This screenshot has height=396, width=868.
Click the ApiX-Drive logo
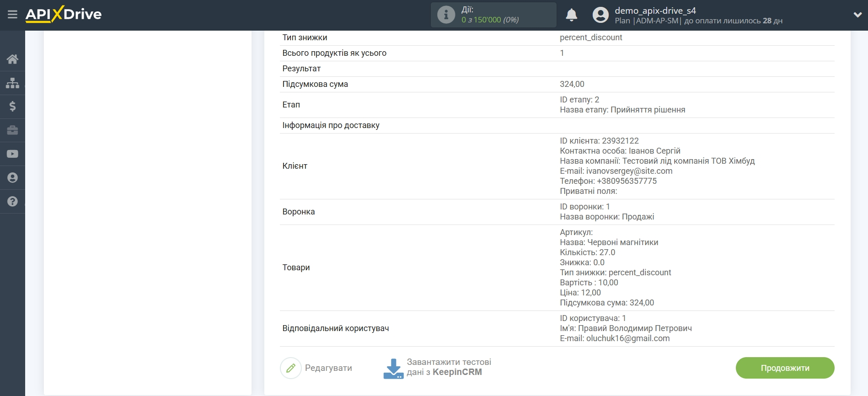64,14
